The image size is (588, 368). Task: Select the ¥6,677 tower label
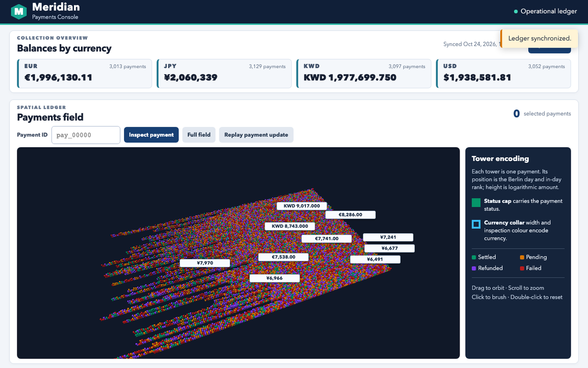(x=390, y=248)
